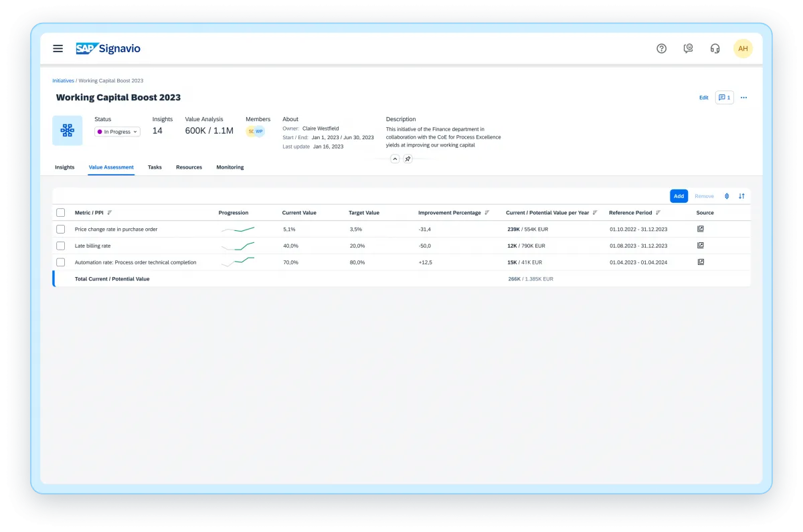Click progression sparkline for Price change rate
Image resolution: width=803 pixels, height=532 pixels.
[x=238, y=230]
